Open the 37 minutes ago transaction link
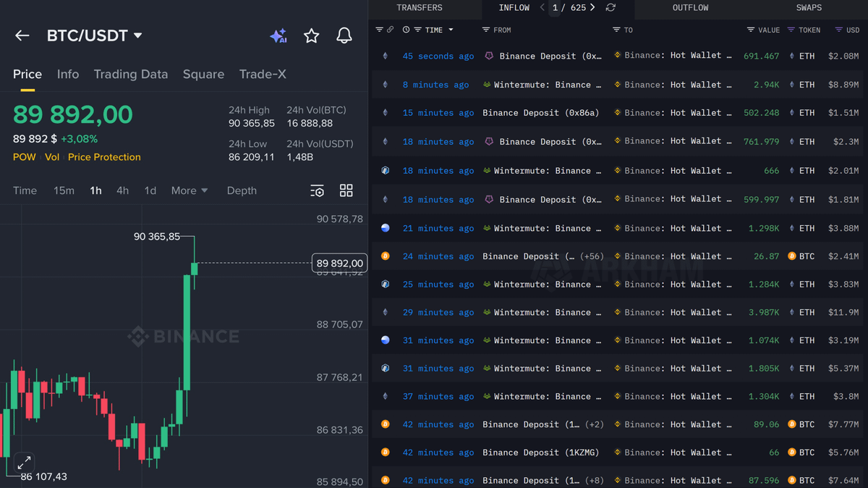The width and height of the screenshot is (868, 488). click(438, 397)
